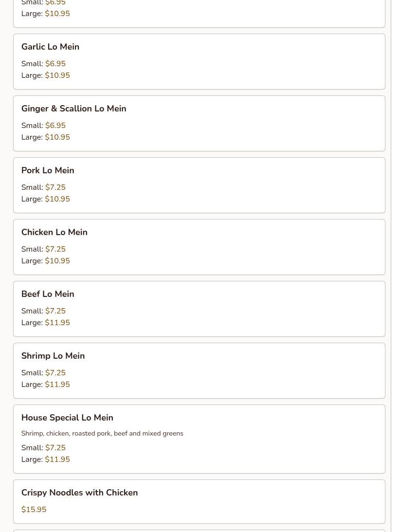Screen dimensions: 401x532
Task: Click Shrimp Lo Mein small $7.25 price
Action: point(55,373)
